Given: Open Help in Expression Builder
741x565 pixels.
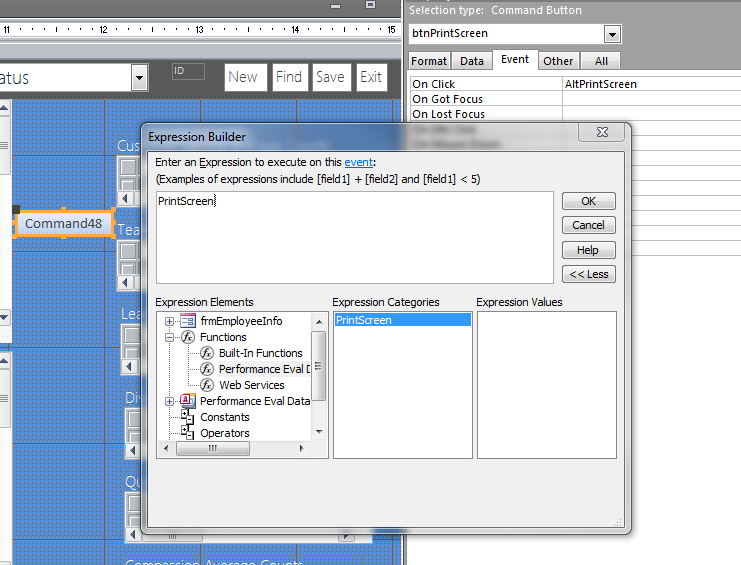Looking at the screenshot, I should 588,250.
